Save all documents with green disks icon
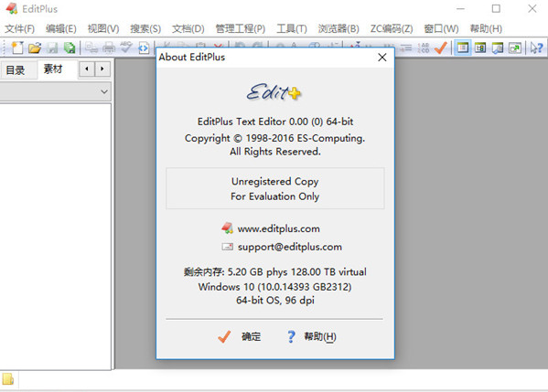The image size is (548, 392). [x=70, y=48]
